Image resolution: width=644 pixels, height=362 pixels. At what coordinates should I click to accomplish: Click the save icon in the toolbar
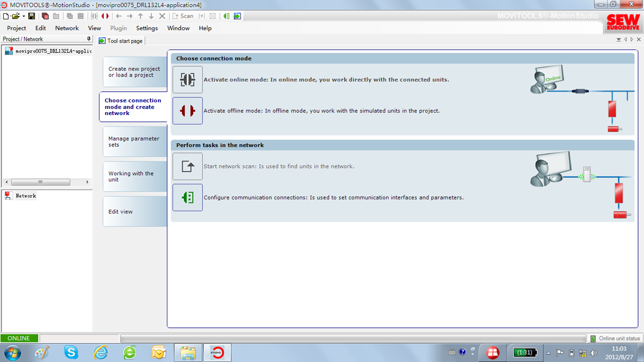32,16
